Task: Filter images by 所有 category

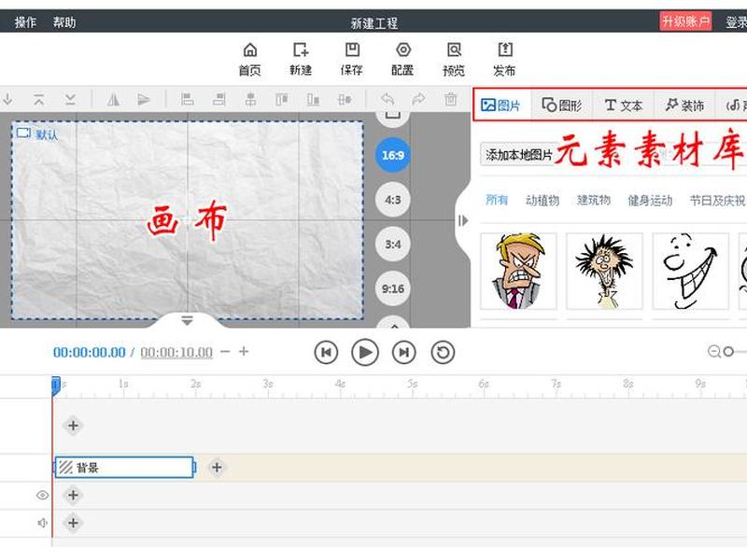Action: [x=497, y=200]
